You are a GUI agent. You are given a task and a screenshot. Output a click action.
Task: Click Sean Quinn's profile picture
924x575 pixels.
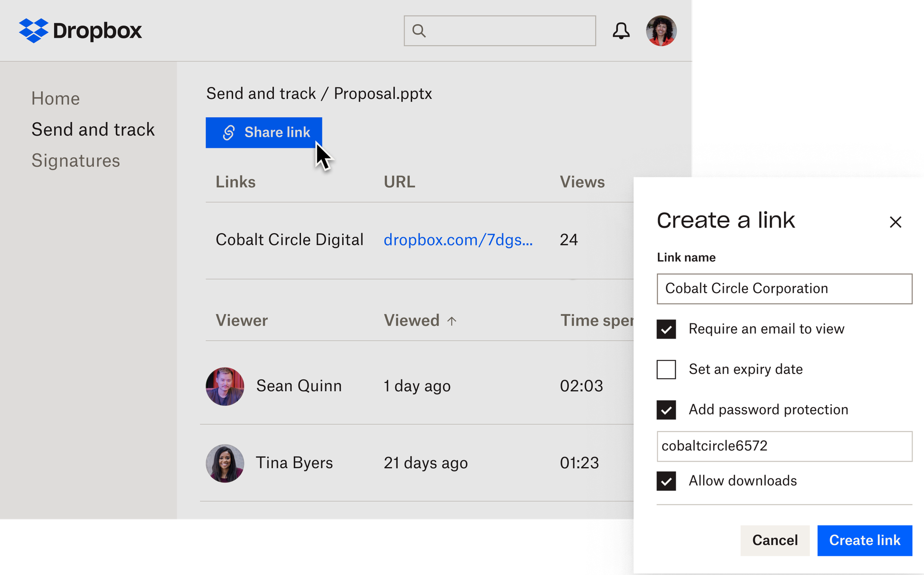point(225,386)
